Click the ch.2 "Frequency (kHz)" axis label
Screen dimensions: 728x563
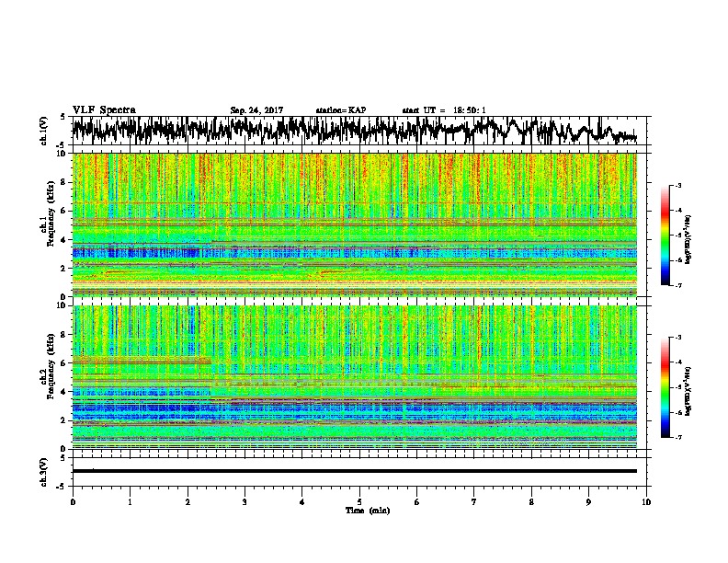click(51, 366)
